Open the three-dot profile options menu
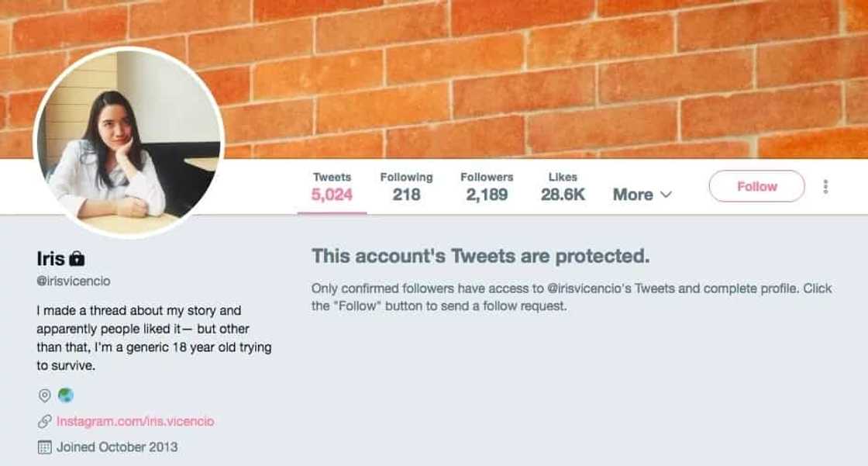The height and width of the screenshot is (466, 868). coord(825,186)
